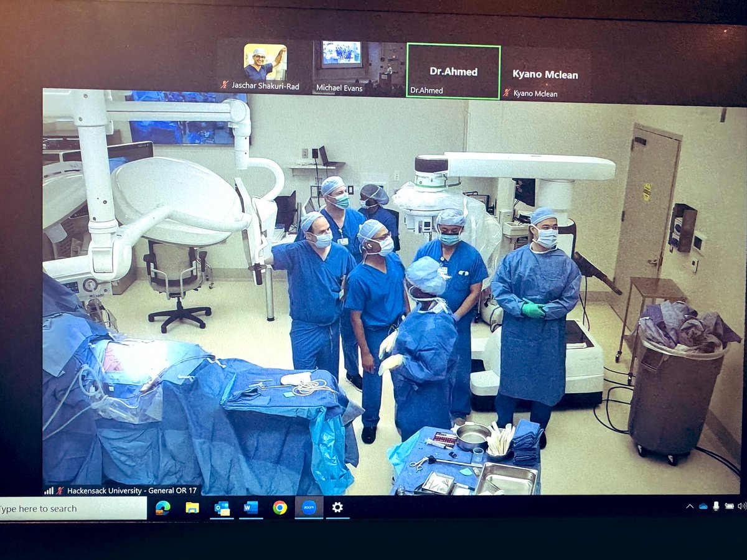Viewport: 747px width, 560px height.
Task: Click the Windows search box
Action: pos(68,508)
